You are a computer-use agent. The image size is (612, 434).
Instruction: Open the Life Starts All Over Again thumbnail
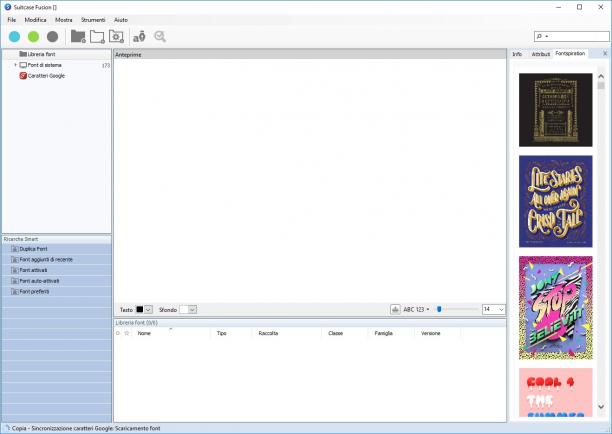555,201
